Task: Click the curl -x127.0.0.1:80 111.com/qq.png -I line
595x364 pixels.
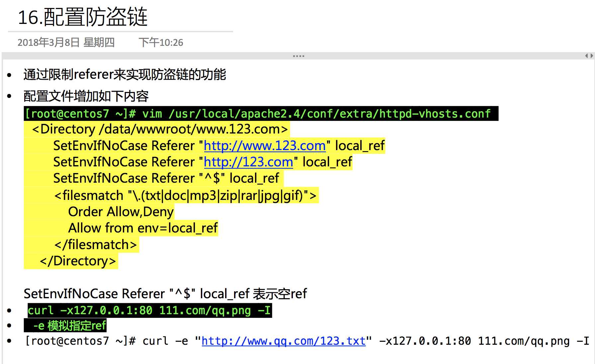Action: (149, 311)
